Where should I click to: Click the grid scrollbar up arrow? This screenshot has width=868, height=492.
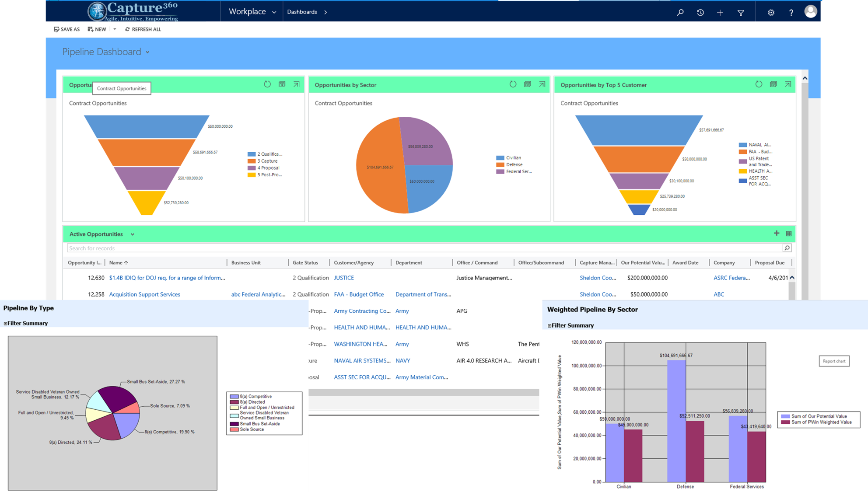792,278
